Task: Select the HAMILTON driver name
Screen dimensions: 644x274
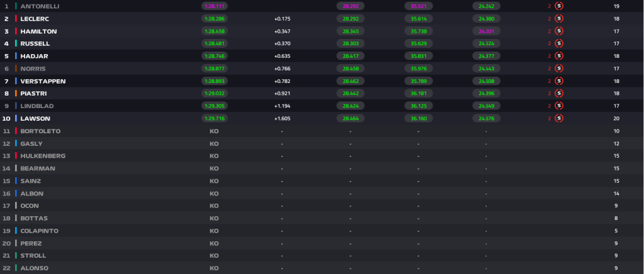Action: tap(38, 31)
